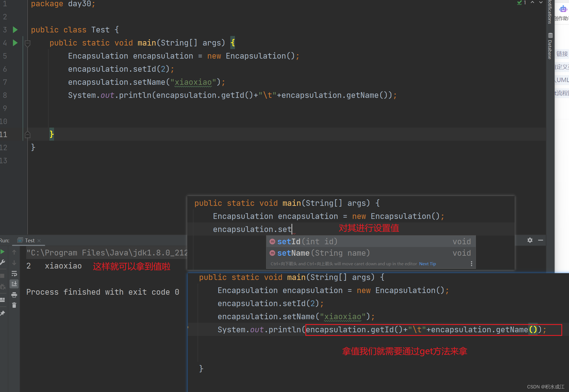Click the debug-related bug icon in Run sidebar
The width and height of the screenshot is (569, 392).
(x=2, y=287)
